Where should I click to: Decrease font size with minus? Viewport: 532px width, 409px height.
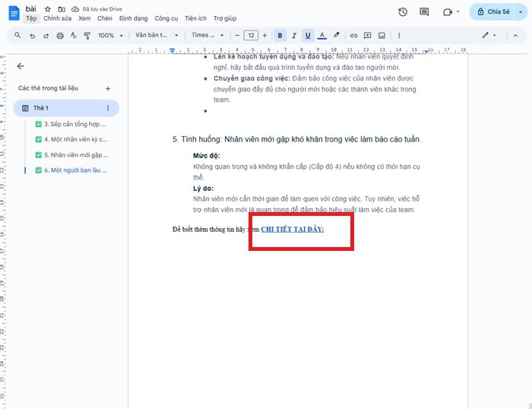tap(237, 35)
